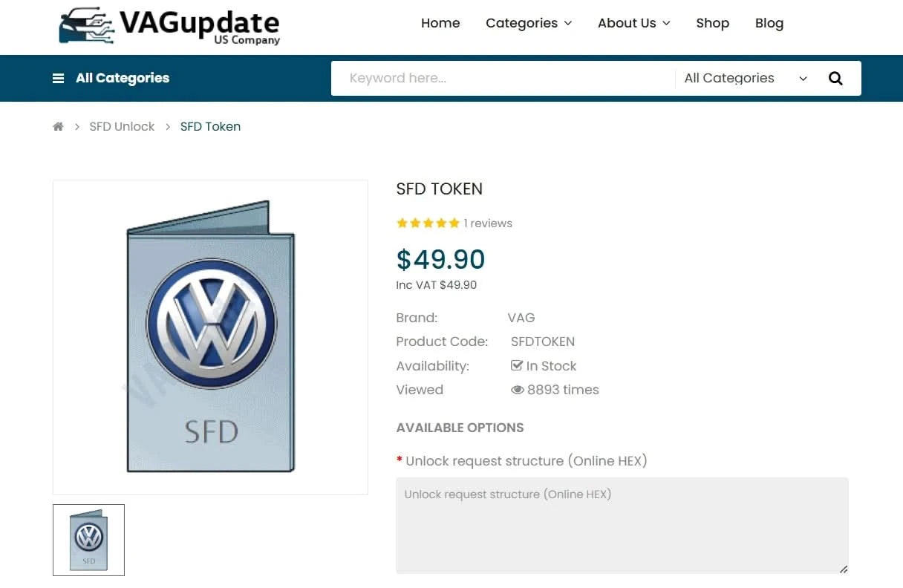
Task: Open the Shop menu item
Action: coord(712,23)
